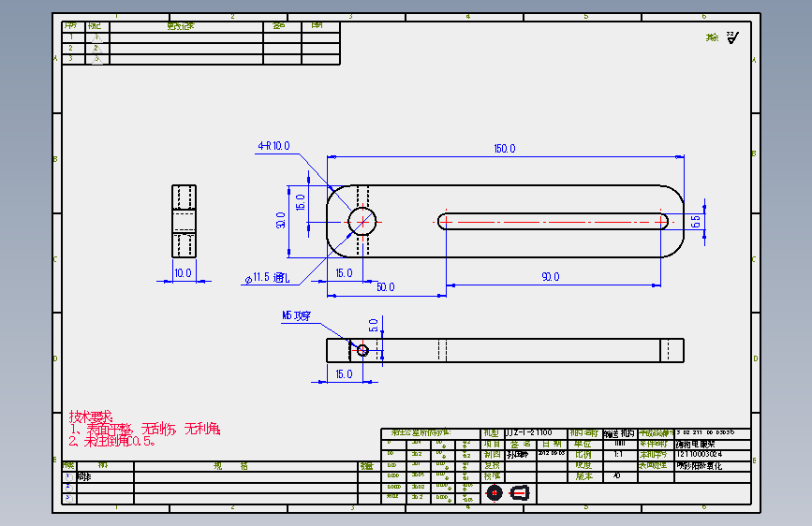Click the concentric circle projection symbol

click(494, 493)
